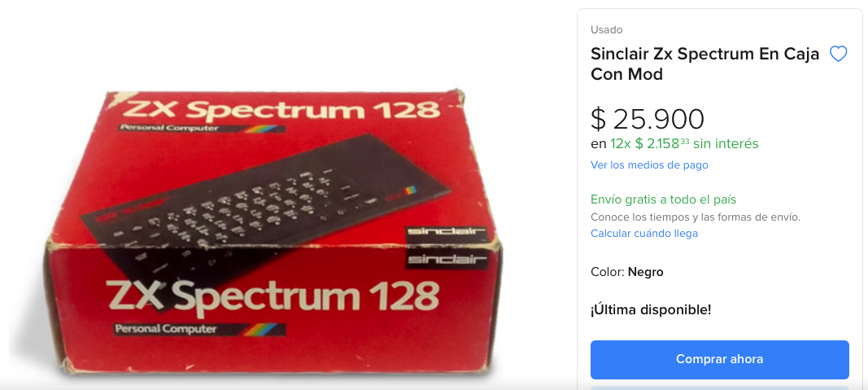
Task: Click the Usado condition label
Action: coord(606,30)
